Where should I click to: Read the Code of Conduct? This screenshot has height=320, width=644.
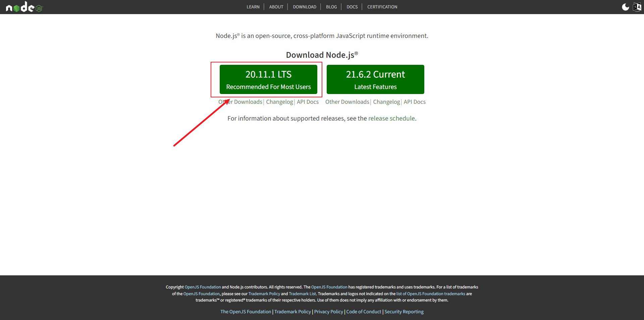pos(364,312)
